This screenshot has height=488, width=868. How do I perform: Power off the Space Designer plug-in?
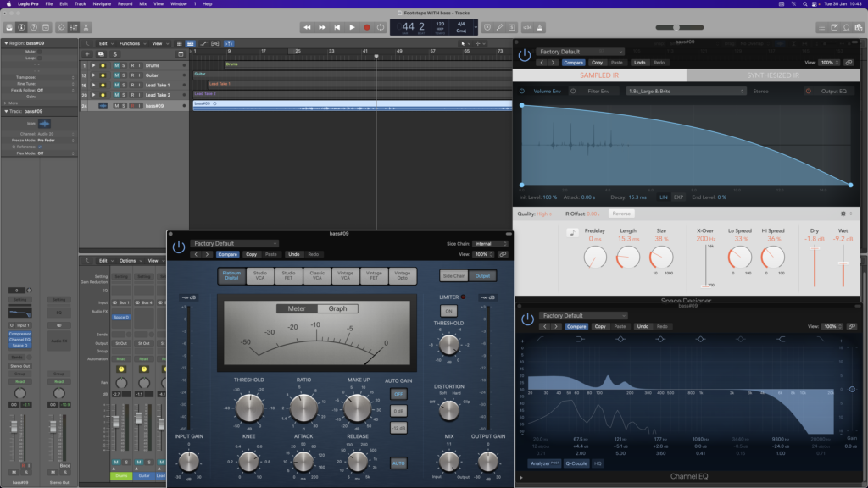coord(524,55)
